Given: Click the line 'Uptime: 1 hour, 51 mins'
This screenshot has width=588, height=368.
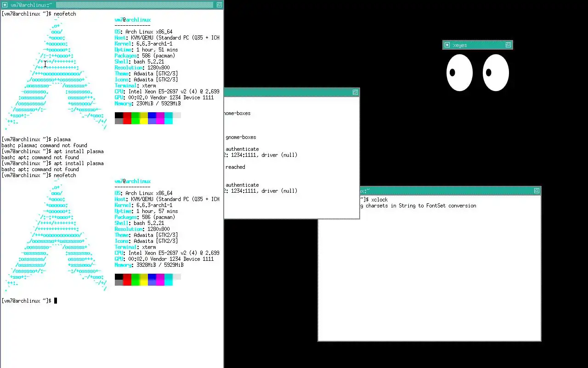Looking at the screenshot, I should 146,50.
